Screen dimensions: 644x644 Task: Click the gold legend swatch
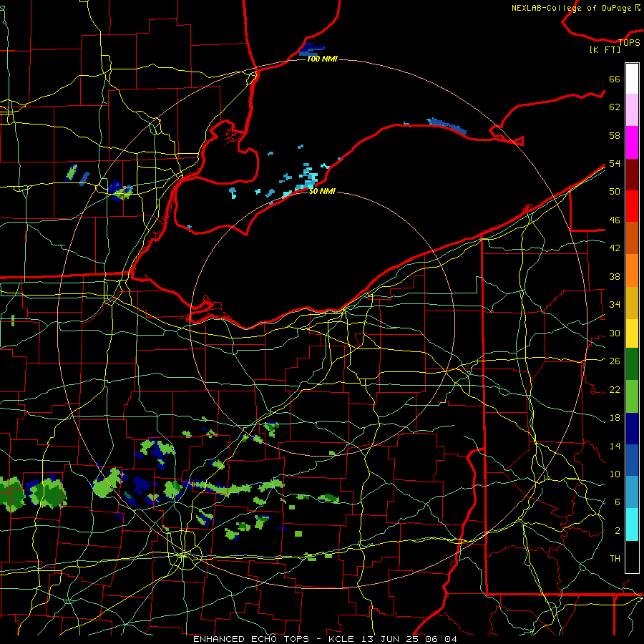[x=632, y=303]
